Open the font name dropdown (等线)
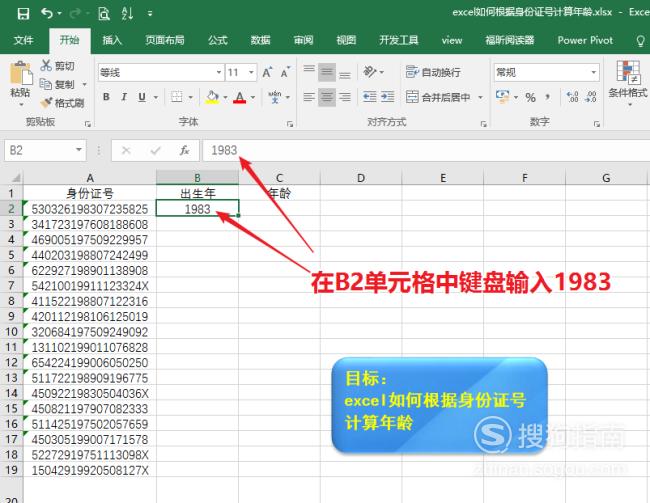The width and height of the screenshot is (650, 503). pyautogui.click(x=219, y=73)
